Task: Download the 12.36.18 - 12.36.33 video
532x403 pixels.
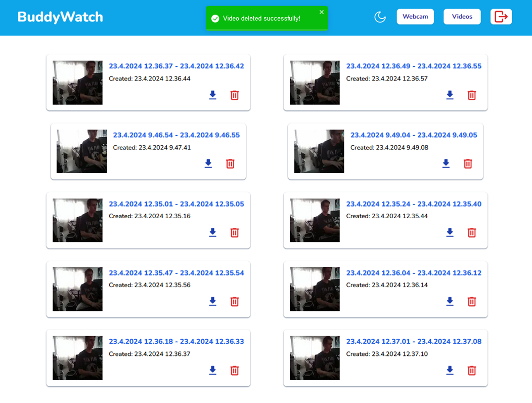Action: (213, 371)
